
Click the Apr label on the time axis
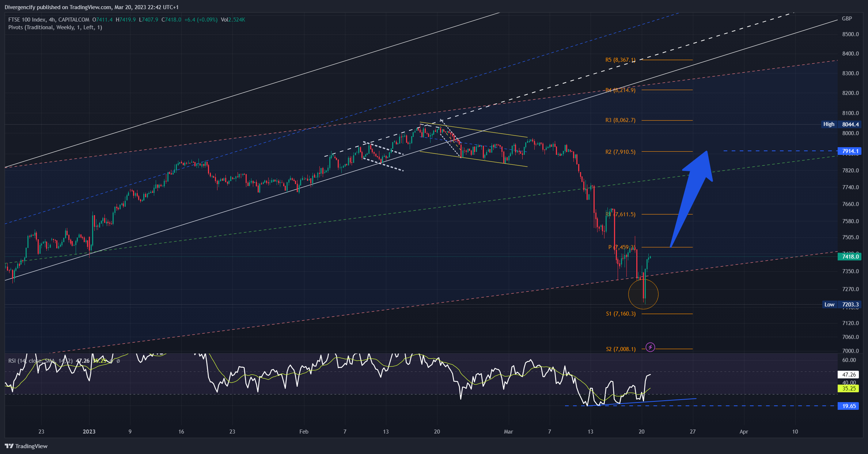744,432
